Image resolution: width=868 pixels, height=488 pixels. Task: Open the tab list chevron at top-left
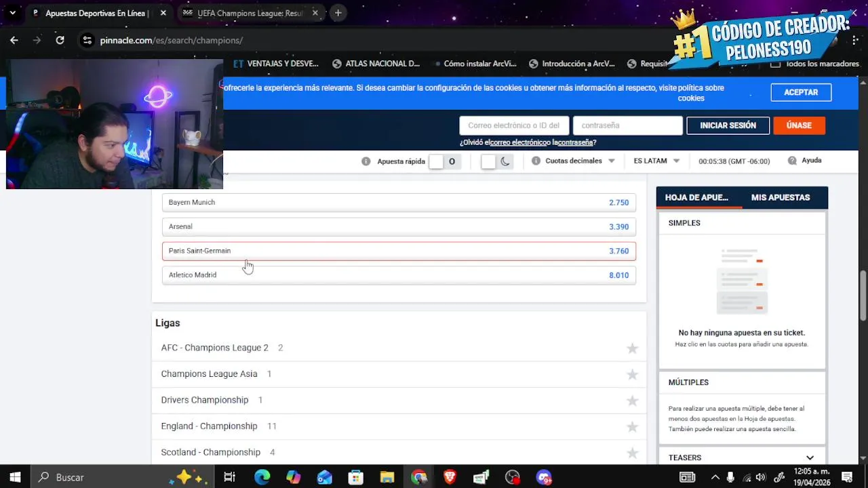[12, 13]
